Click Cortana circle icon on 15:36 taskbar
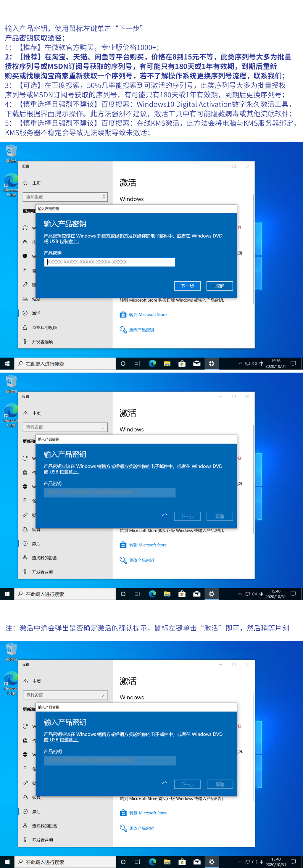This screenshot has width=303, height=868. point(123,364)
